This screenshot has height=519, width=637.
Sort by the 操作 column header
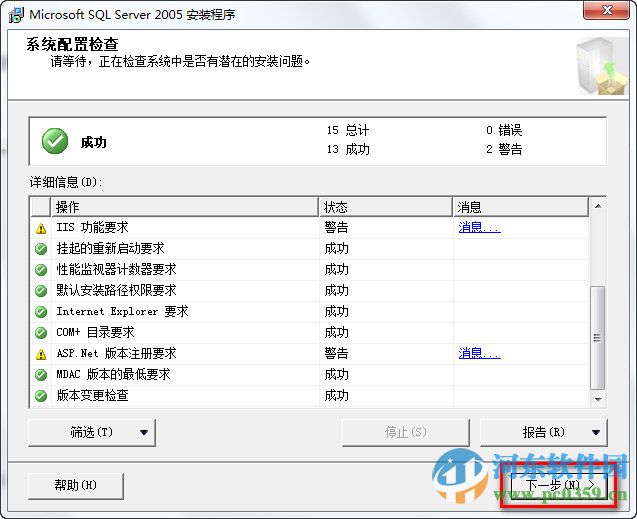184,207
